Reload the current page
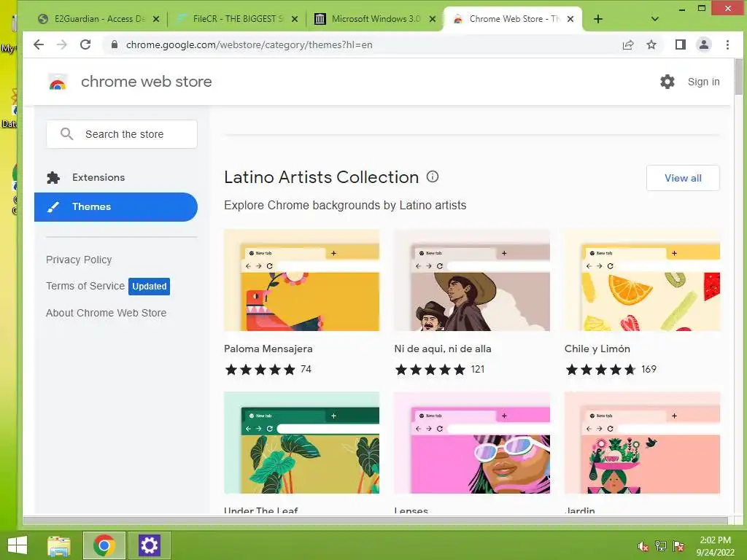This screenshot has width=747, height=560. click(85, 44)
